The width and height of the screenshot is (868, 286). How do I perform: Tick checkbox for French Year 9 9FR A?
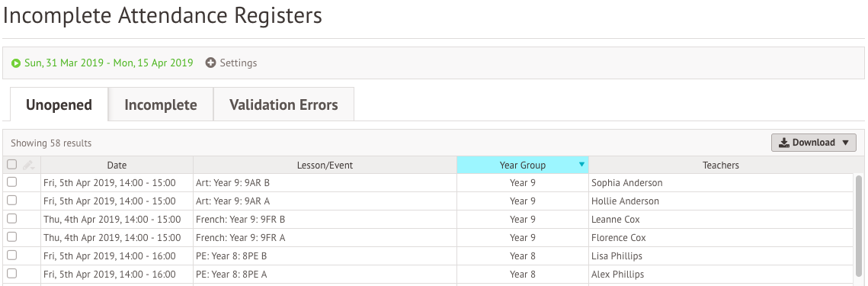[x=11, y=236]
